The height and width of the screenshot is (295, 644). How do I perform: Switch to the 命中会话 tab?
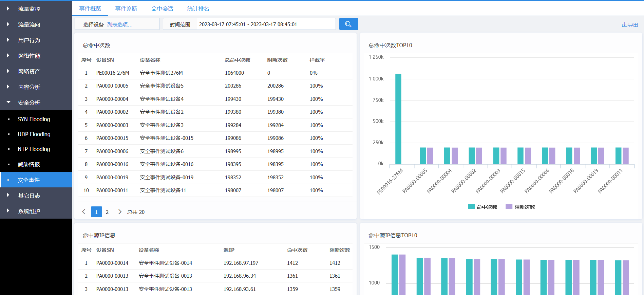[162, 8]
